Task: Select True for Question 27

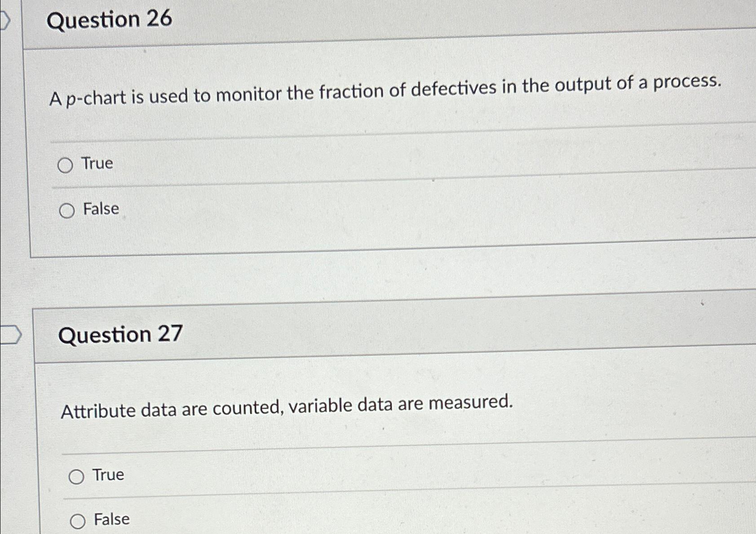Action: coord(76,477)
